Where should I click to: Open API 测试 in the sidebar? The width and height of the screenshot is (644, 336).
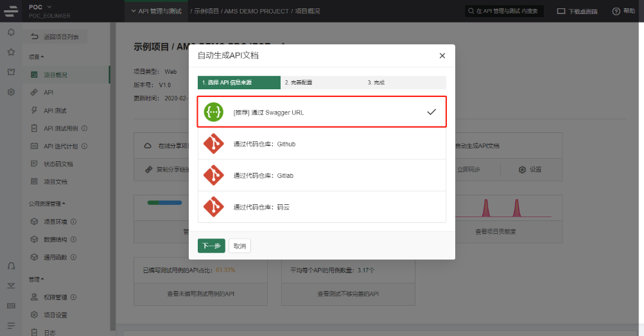coord(66,111)
